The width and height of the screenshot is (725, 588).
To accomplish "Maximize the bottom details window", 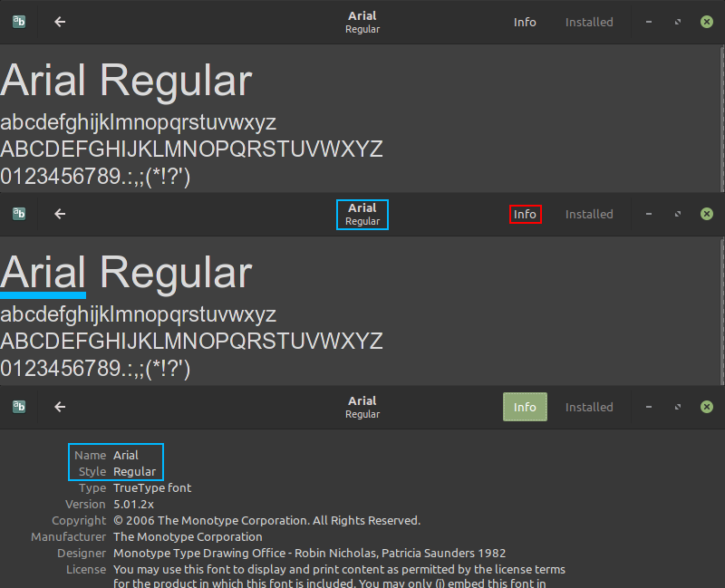I will click(x=678, y=407).
